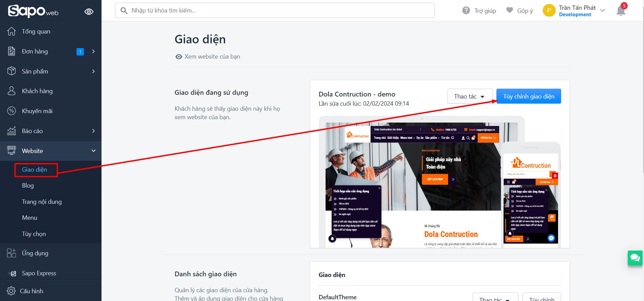Click the eye icon beside Xem website
The width and height of the screenshot is (644, 301).
(x=179, y=57)
